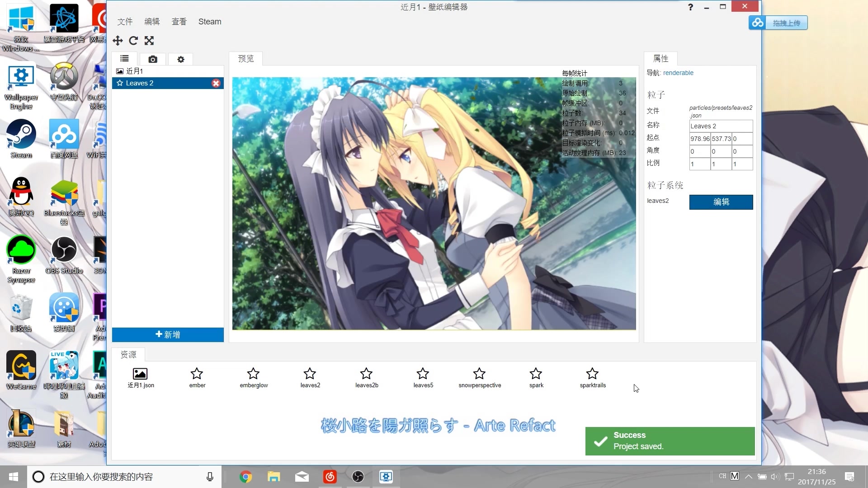The image size is (868, 488).
Task: Open the camera snapshot tab
Action: 153,59
